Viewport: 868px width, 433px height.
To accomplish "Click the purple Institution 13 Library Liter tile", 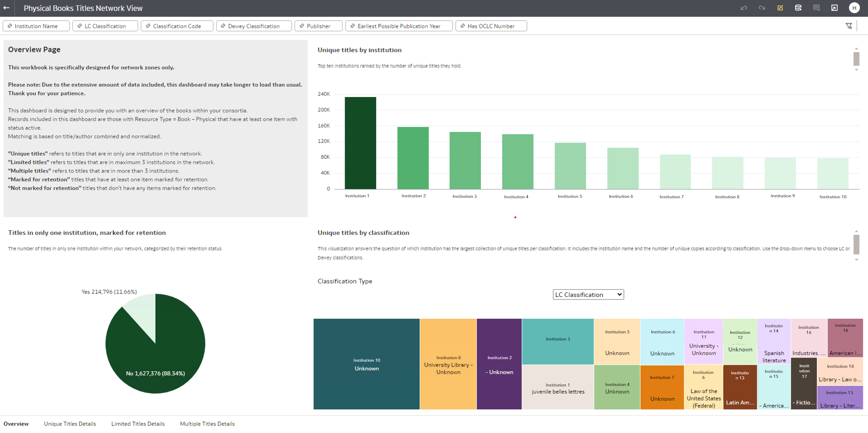I will (x=840, y=397).
